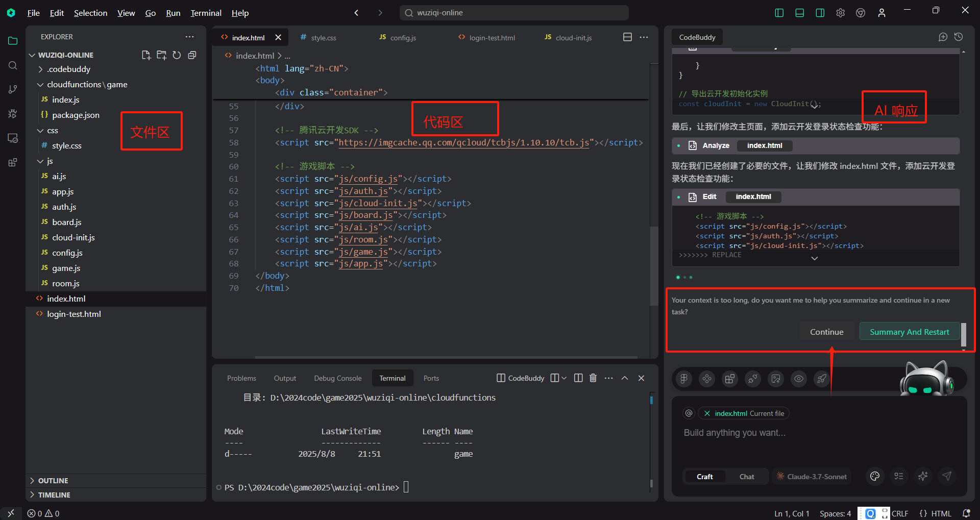Switch to the style.css editor tab
Image resolution: width=980 pixels, height=520 pixels.
point(324,38)
